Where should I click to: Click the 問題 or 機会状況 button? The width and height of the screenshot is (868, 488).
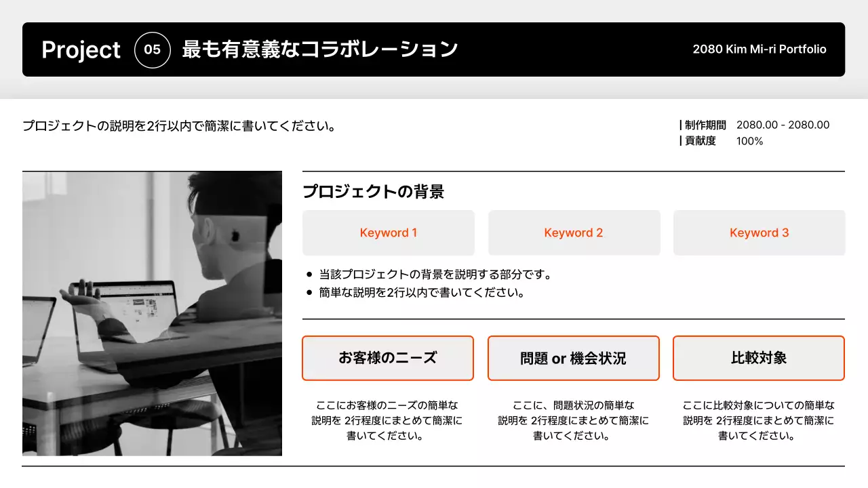click(574, 358)
